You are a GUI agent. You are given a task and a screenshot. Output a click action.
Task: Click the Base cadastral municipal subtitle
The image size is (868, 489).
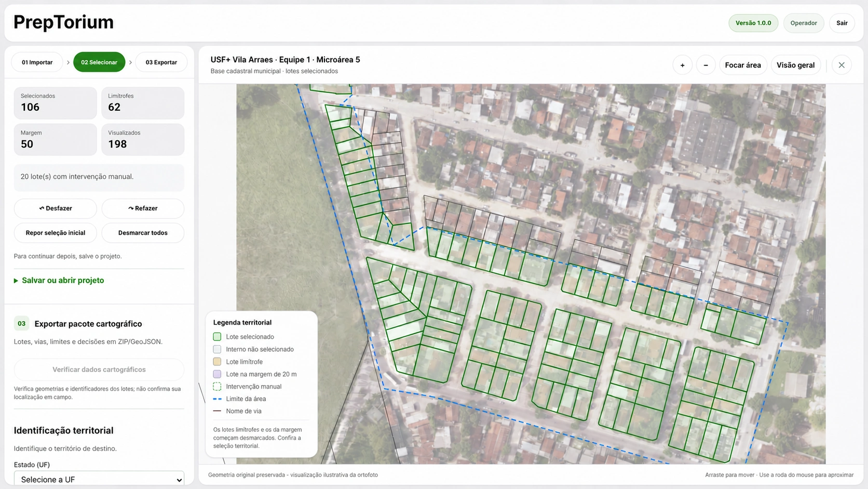tap(274, 71)
